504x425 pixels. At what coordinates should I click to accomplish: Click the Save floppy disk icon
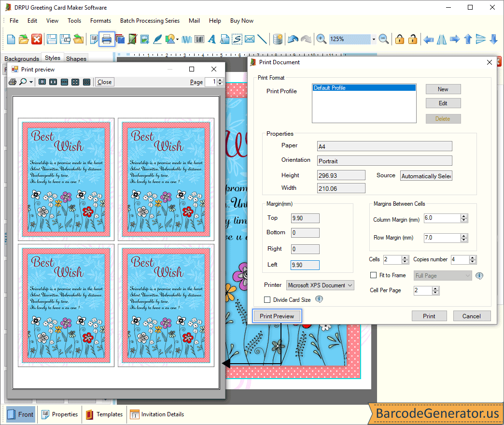[x=52, y=39]
